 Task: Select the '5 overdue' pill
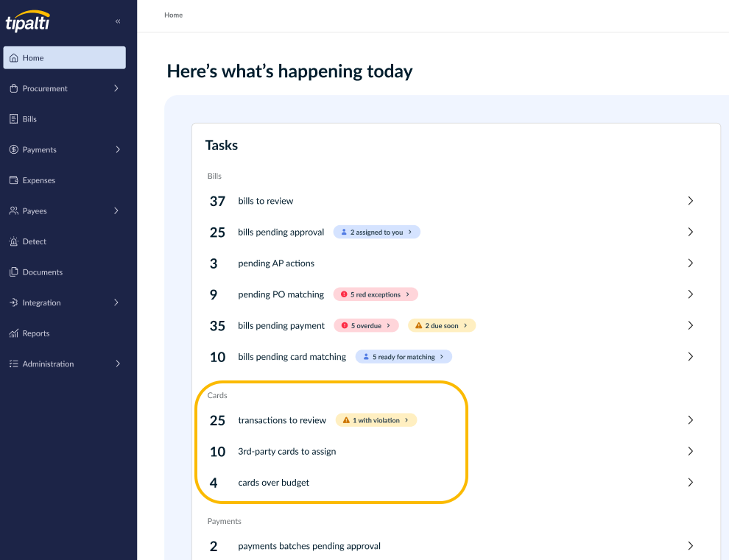pyautogui.click(x=367, y=325)
